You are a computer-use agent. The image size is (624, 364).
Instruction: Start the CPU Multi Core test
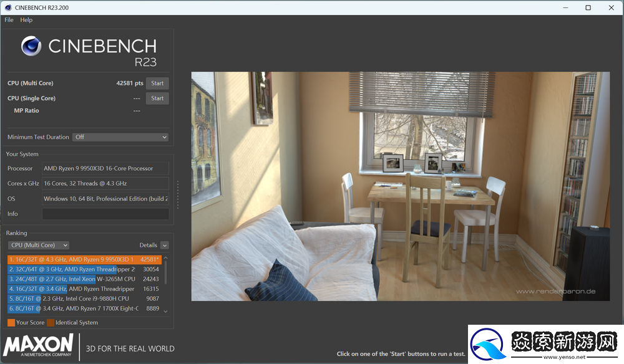coord(157,83)
